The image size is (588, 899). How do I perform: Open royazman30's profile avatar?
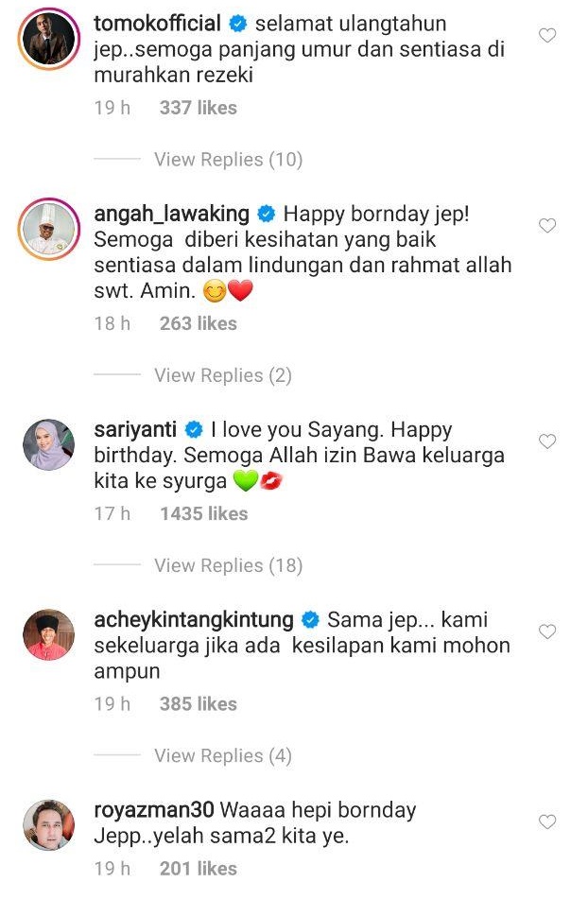tap(49, 825)
